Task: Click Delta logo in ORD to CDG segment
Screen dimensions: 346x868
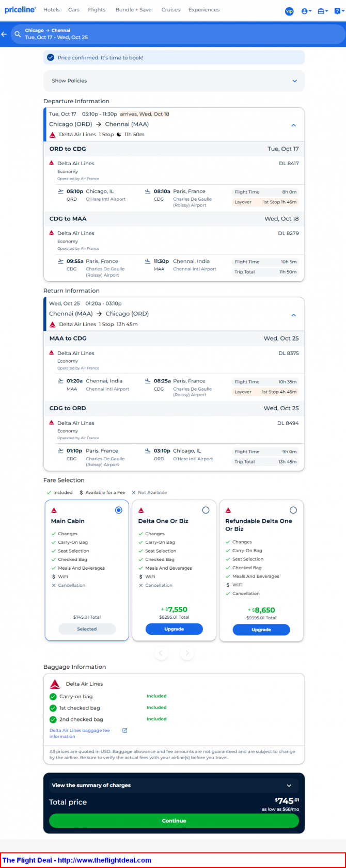Action: pyautogui.click(x=52, y=163)
